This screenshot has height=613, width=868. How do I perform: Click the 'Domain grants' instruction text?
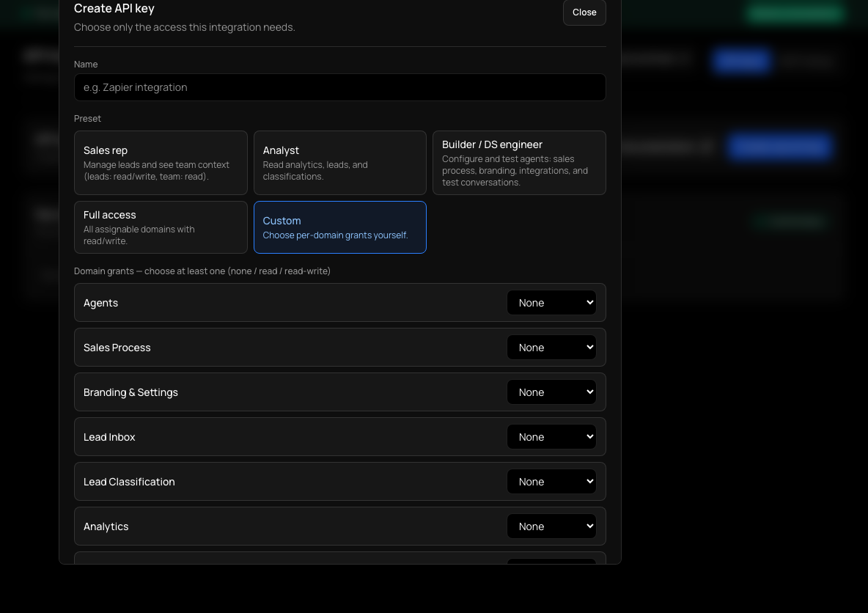click(202, 271)
